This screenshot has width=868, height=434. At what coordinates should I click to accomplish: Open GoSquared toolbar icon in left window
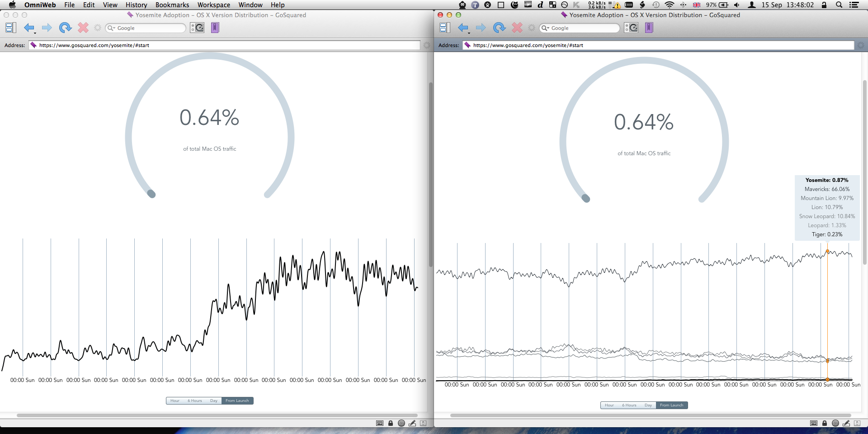tap(197, 28)
